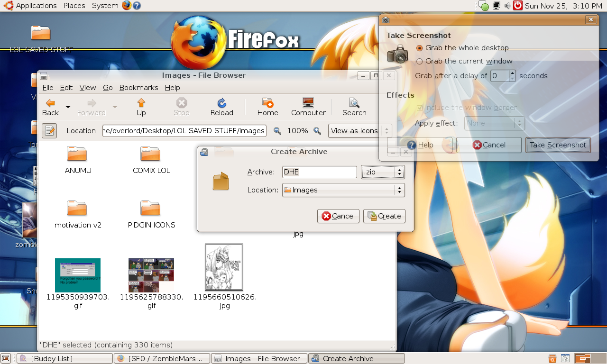The image size is (607, 364).
Task: Open the Bookmarks menu
Action: tap(138, 88)
